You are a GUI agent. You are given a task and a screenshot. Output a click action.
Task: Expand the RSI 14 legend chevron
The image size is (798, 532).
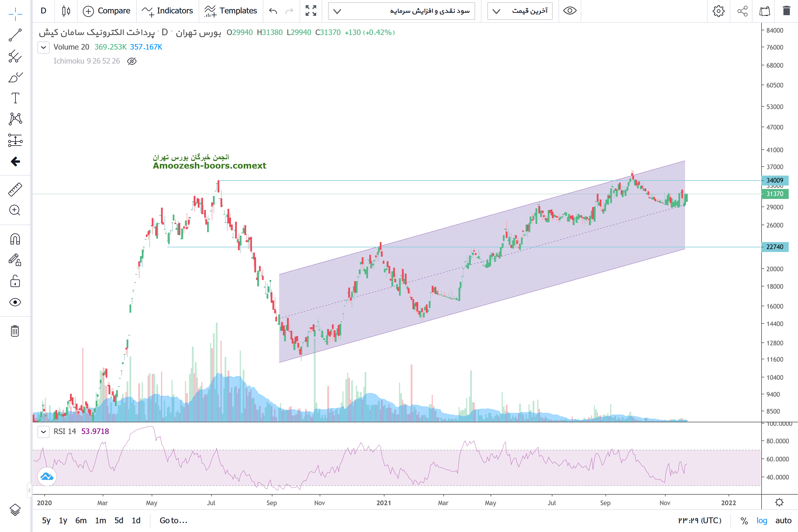(x=43, y=432)
